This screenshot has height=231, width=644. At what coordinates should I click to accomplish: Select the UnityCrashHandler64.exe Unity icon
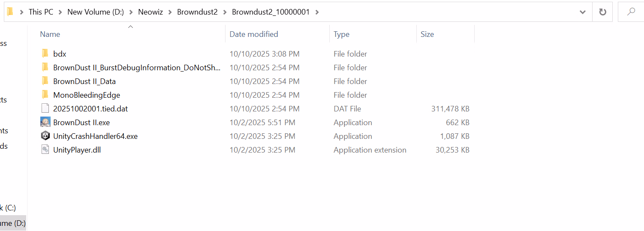(45, 136)
